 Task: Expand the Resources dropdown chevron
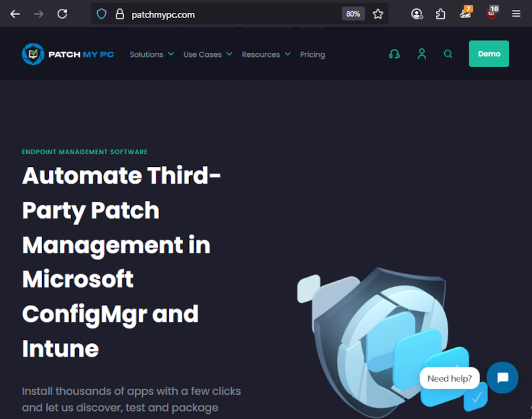click(287, 54)
